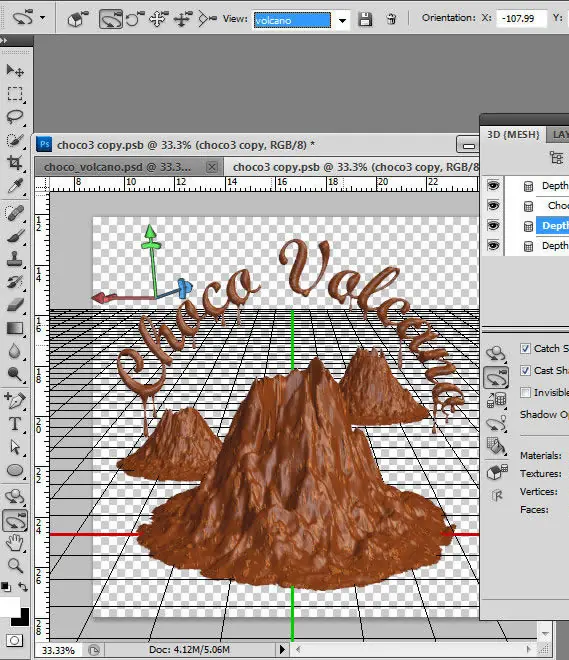Open the 3D tool preset picker arrow
Image resolution: width=569 pixels, height=660 pixels.
(43, 18)
